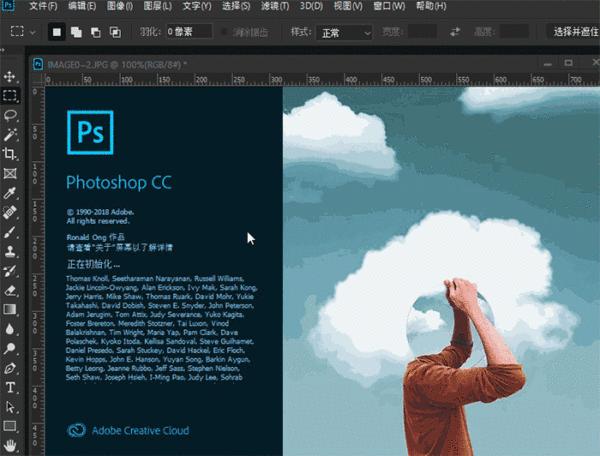Choose Subtract from Selection mode
600x456 pixels.
[x=96, y=32]
